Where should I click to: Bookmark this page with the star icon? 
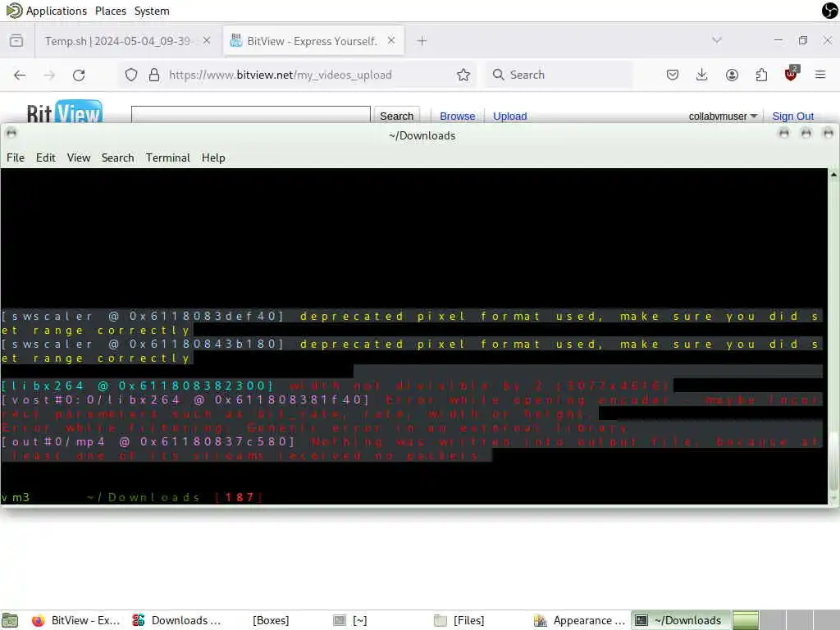click(x=463, y=75)
